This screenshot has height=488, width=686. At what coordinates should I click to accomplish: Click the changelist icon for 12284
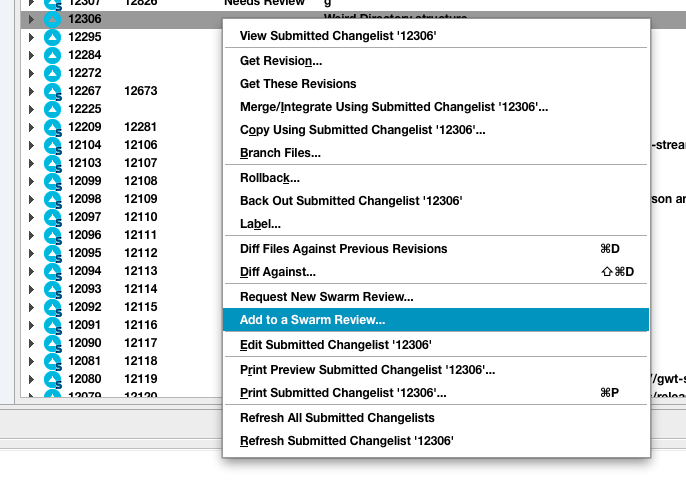coord(53,55)
